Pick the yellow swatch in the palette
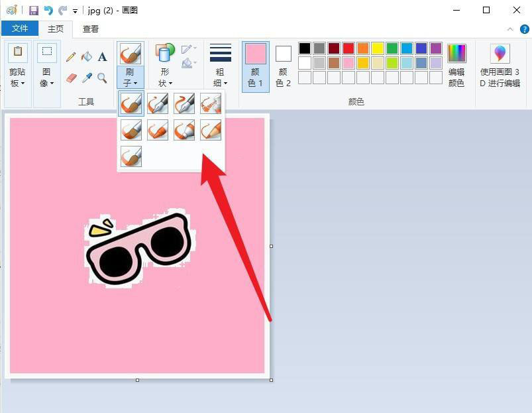532x413 pixels. [378, 48]
